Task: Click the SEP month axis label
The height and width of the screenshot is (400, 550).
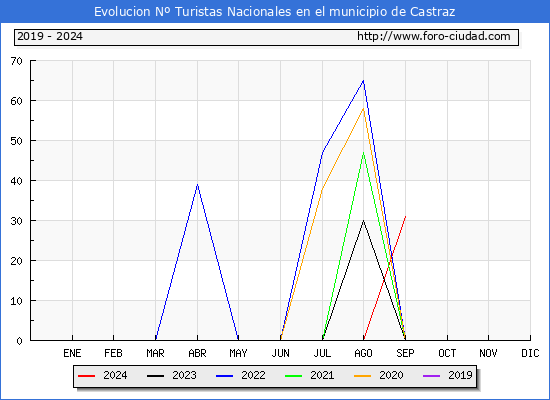Action: [x=405, y=353]
